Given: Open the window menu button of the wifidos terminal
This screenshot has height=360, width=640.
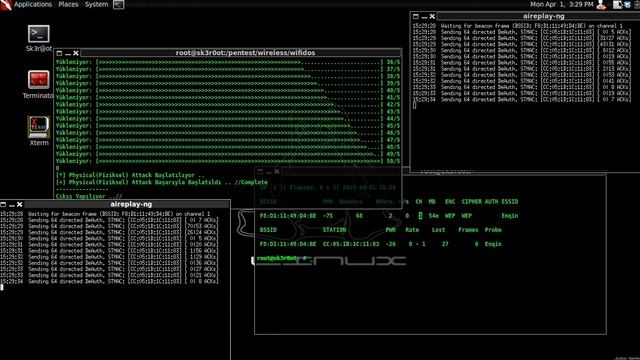Looking at the screenshot, I should coord(59,53).
